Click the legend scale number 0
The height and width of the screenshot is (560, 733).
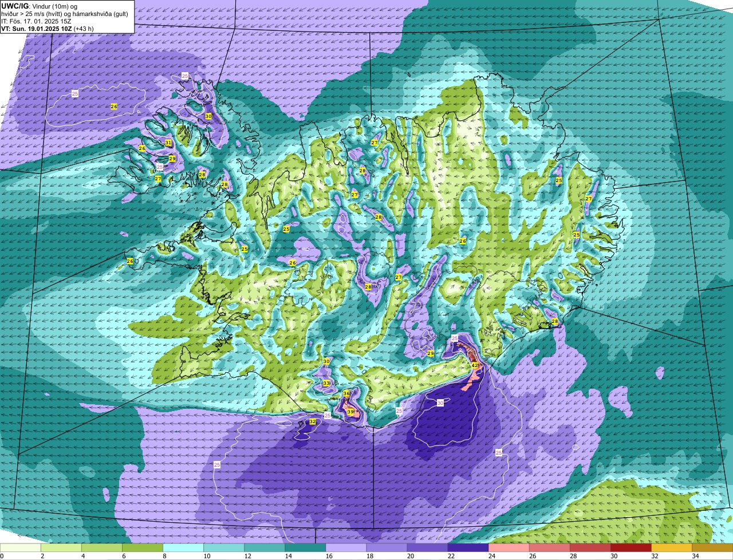click(x=2, y=556)
